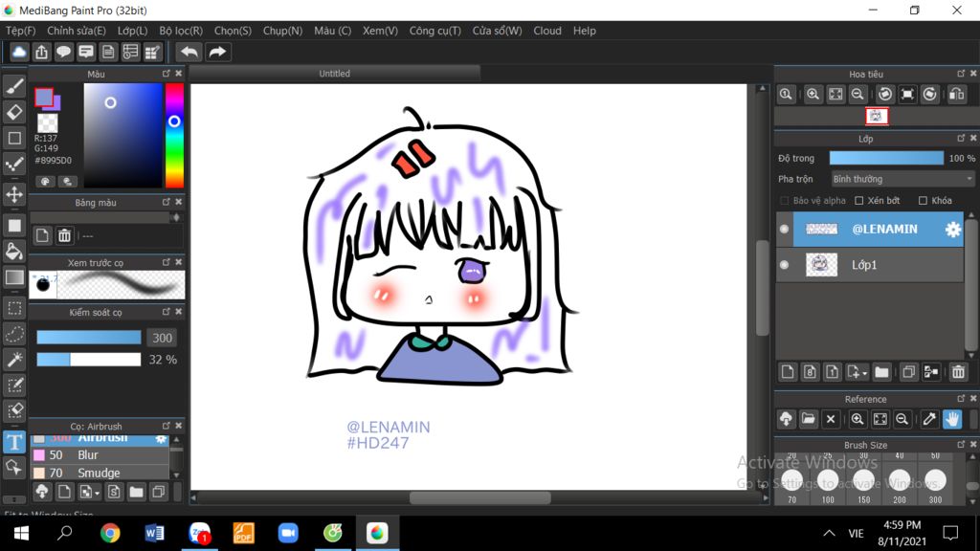Create a new layer in Layer panel
Screen dimensions: 980x551
point(788,372)
